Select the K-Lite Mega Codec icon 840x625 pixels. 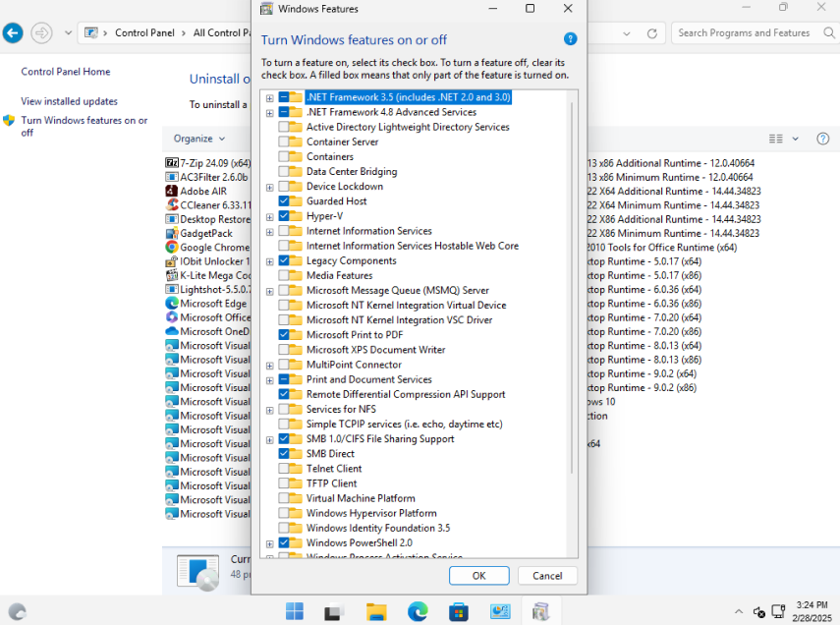(171, 275)
